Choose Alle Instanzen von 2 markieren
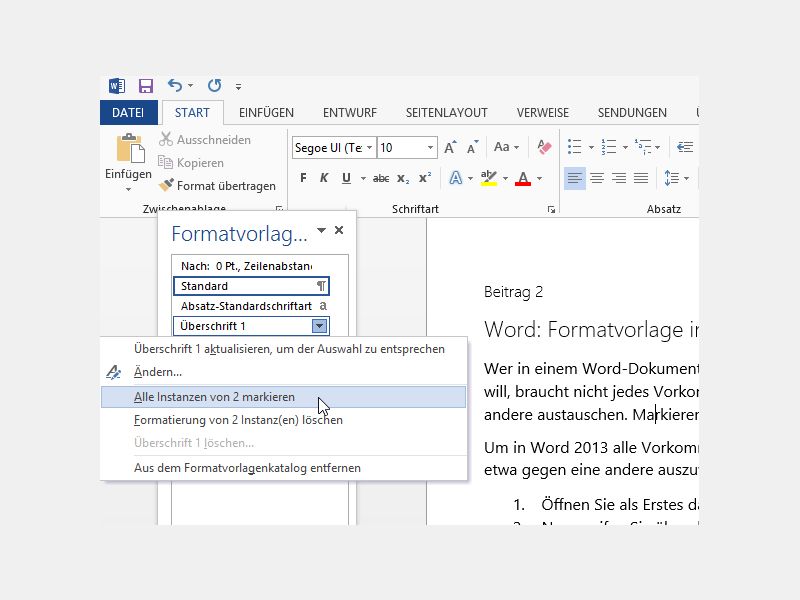Image resolution: width=800 pixels, height=600 pixels. pyautogui.click(x=284, y=397)
